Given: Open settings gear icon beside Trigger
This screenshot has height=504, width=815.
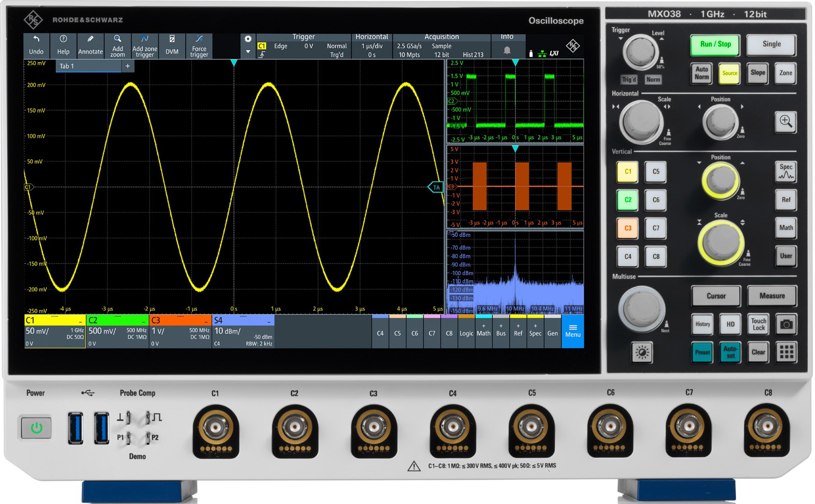Looking at the screenshot, I should pyautogui.click(x=248, y=39).
